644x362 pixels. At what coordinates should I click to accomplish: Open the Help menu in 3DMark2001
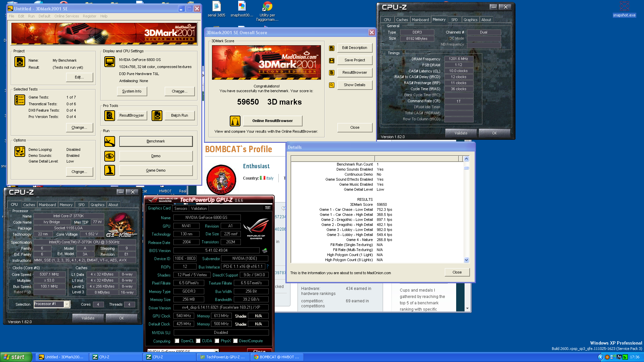click(x=104, y=16)
